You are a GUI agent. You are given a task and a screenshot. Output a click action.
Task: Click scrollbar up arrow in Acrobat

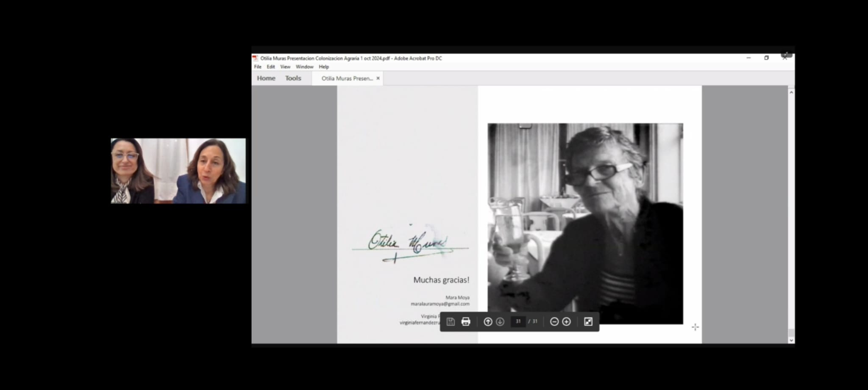[x=791, y=92]
